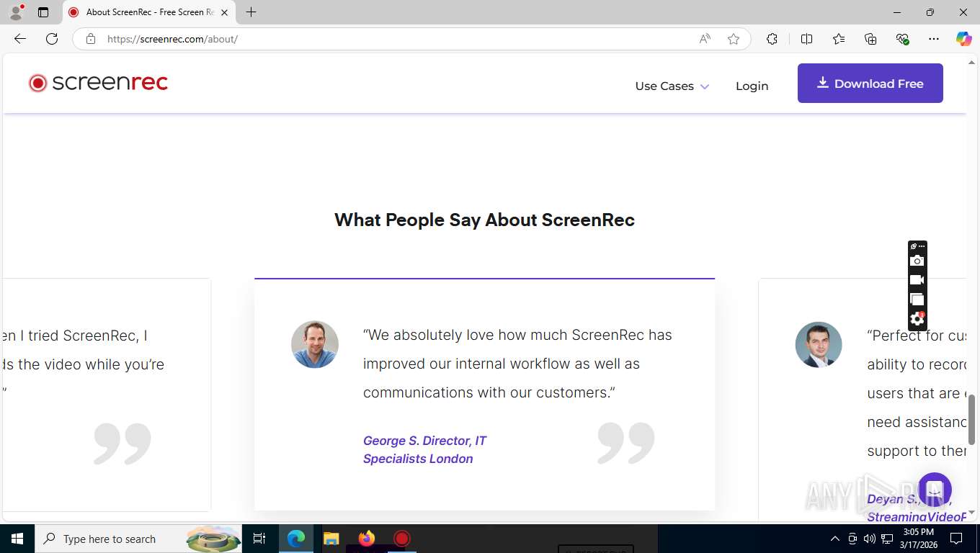Open ScreenRec widget settings gear
The image size is (980, 553).
click(917, 319)
